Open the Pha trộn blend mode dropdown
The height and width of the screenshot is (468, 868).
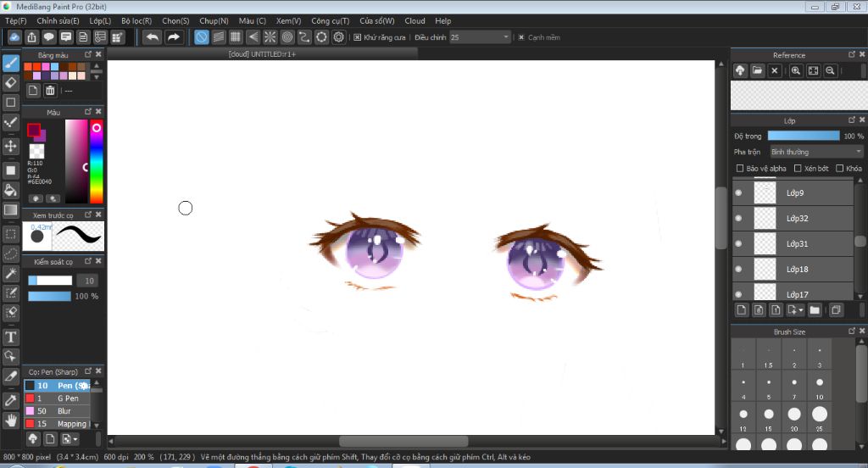click(815, 152)
